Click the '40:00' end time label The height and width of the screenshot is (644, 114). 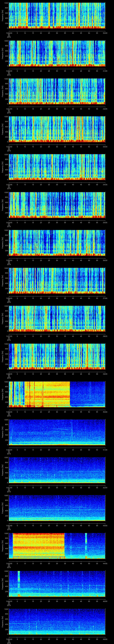coord(105,412)
